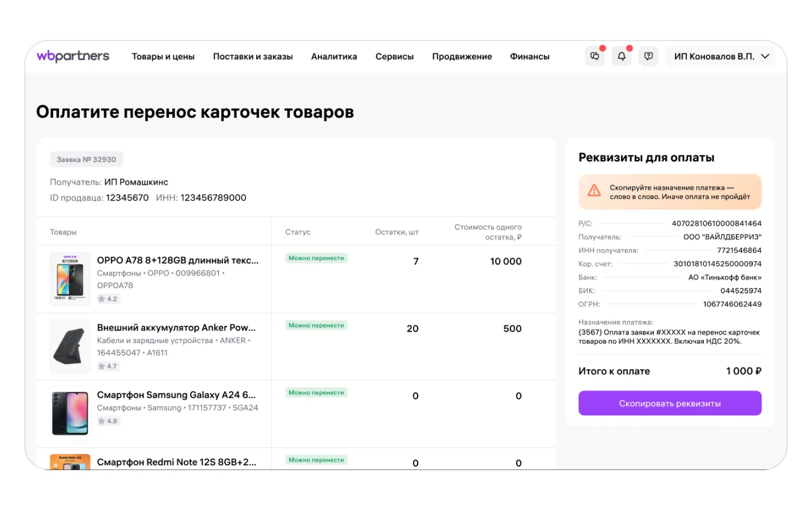Open the Смартфон Redmi Note 12S title
The height and width of the screenshot is (510, 812).
coord(176,462)
